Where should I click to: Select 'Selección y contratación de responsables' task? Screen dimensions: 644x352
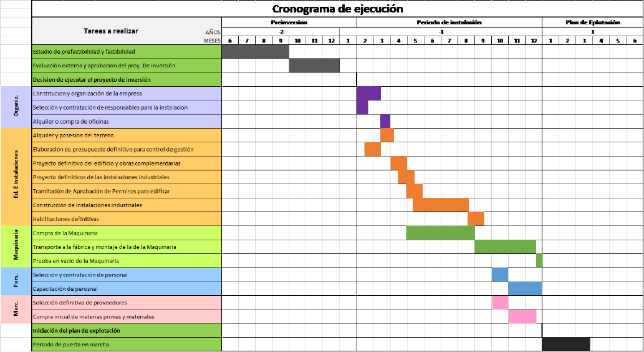[127, 107]
